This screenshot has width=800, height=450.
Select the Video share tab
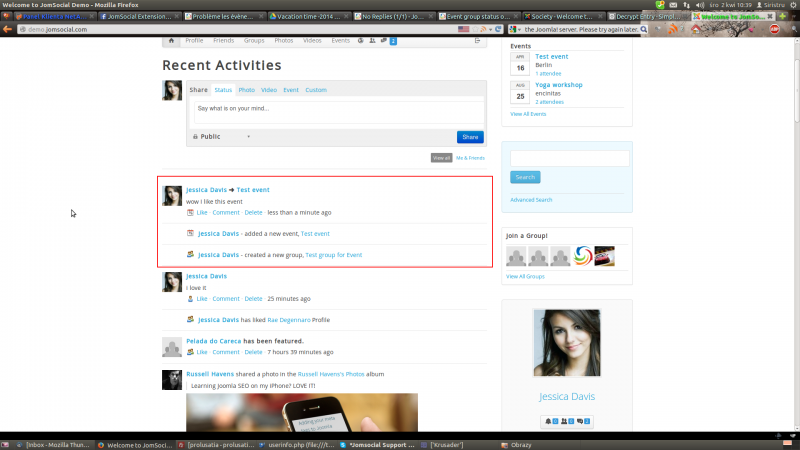[x=269, y=90]
